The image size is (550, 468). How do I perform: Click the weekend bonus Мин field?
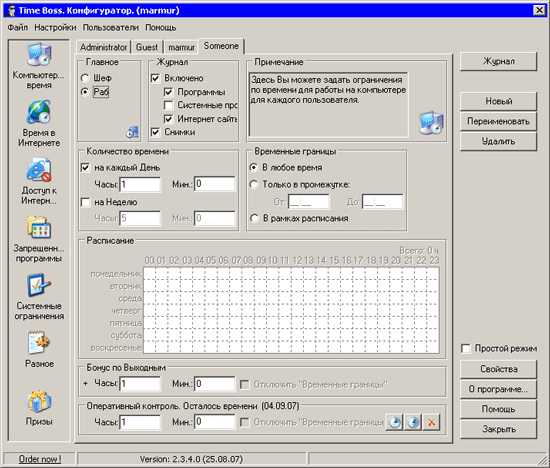tap(215, 384)
